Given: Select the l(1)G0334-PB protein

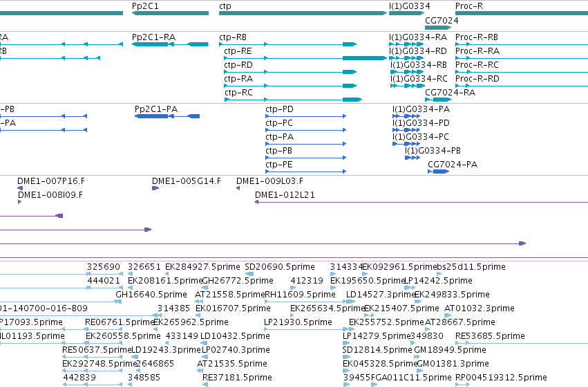Looking at the screenshot, I should (412, 158).
